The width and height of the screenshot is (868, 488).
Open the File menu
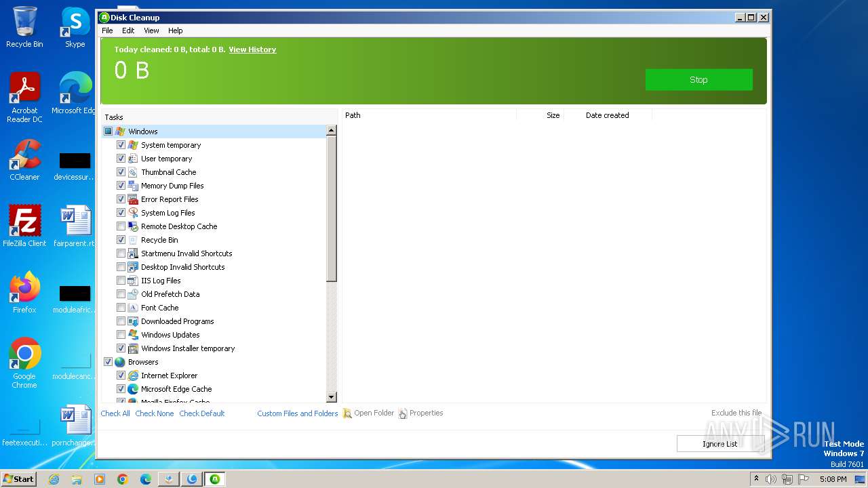[x=107, y=30]
